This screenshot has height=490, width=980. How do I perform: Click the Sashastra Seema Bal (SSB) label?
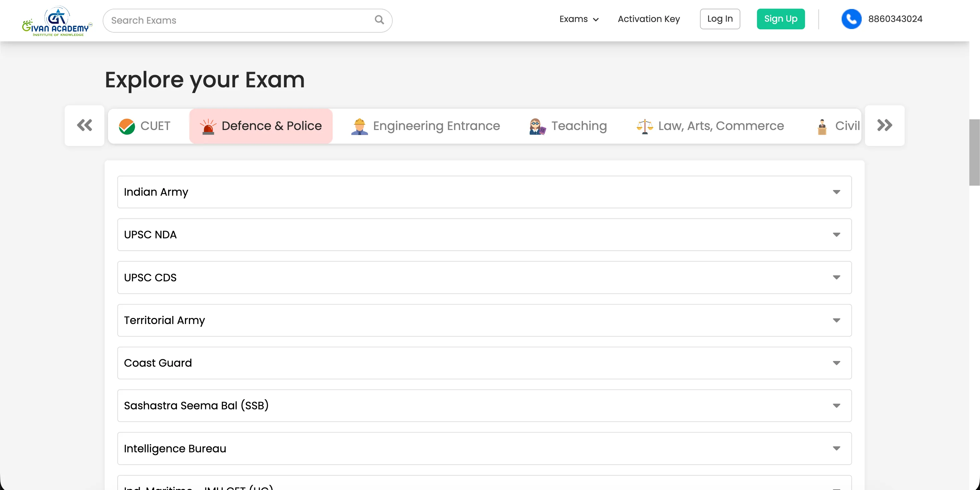tap(196, 406)
